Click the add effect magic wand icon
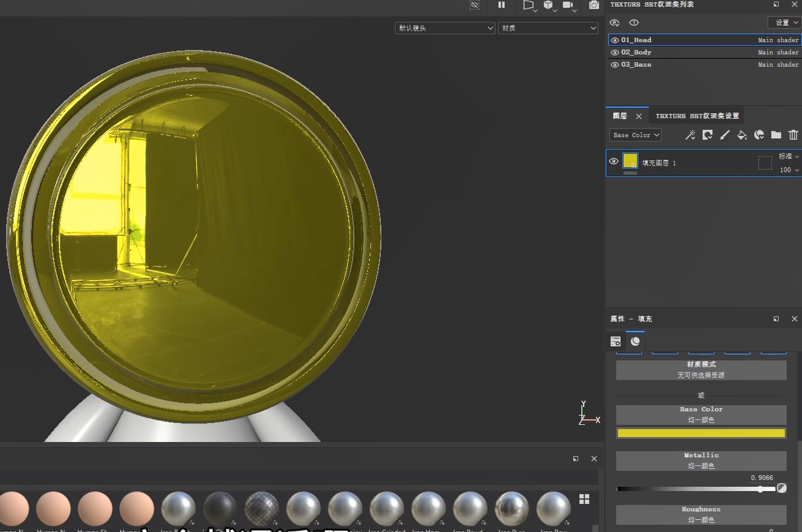 coord(690,135)
